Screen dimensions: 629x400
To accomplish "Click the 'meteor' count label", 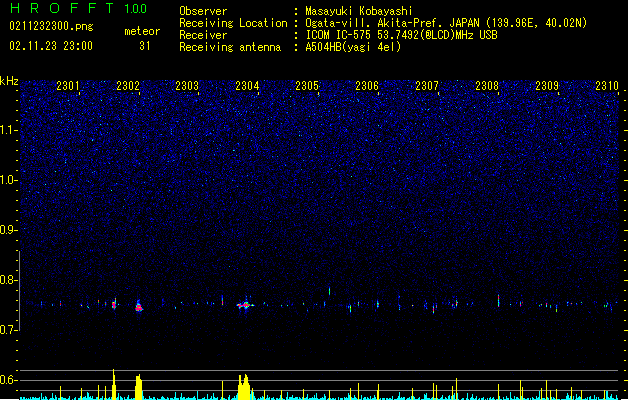I will point(142,31).
